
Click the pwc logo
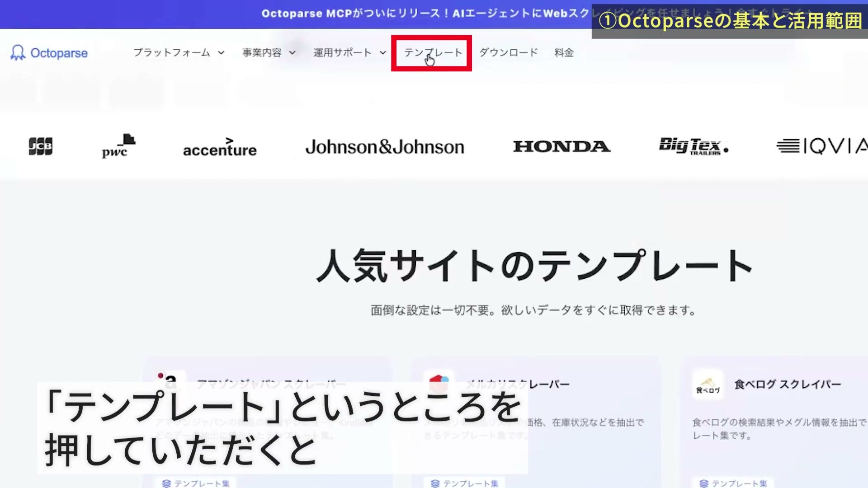click(x=118, y=146)
